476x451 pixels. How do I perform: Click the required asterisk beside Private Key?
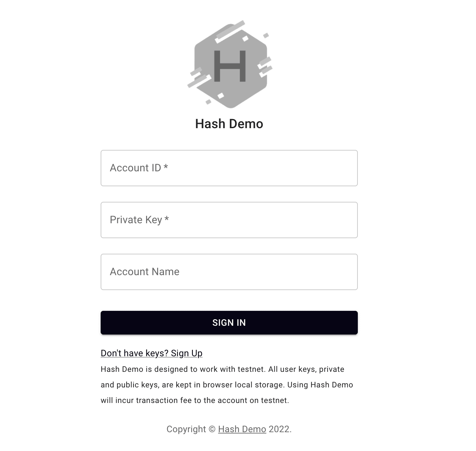tap(167, 219)
